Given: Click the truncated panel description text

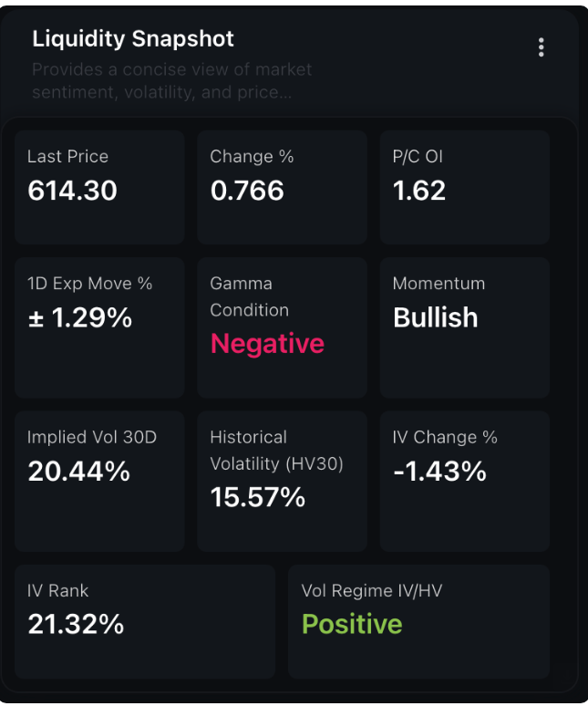Looking at the screenshot, I should pos(171,80).
